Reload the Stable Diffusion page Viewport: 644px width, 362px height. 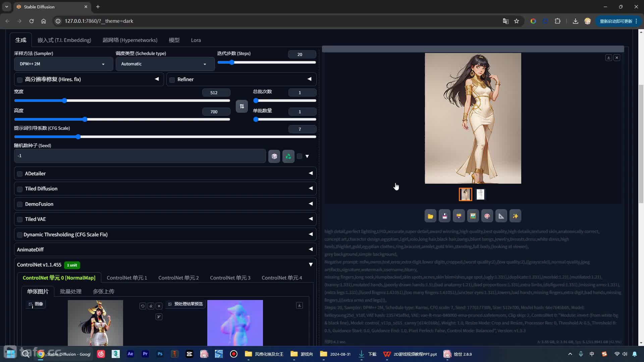32,21
